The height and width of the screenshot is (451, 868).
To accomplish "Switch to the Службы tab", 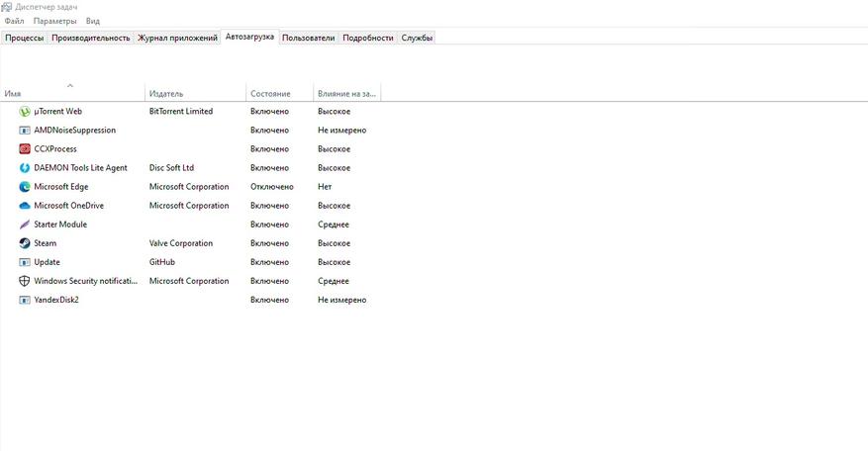I will tap(417, 38).
